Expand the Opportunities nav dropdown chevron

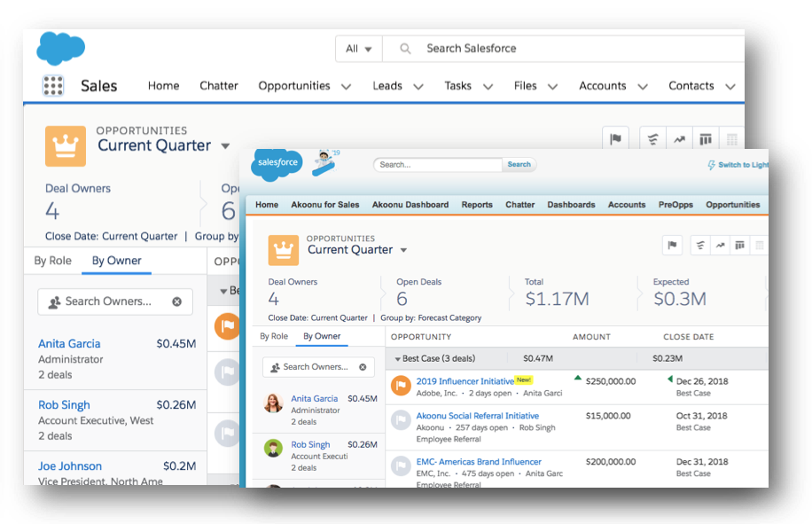point(347,87)
